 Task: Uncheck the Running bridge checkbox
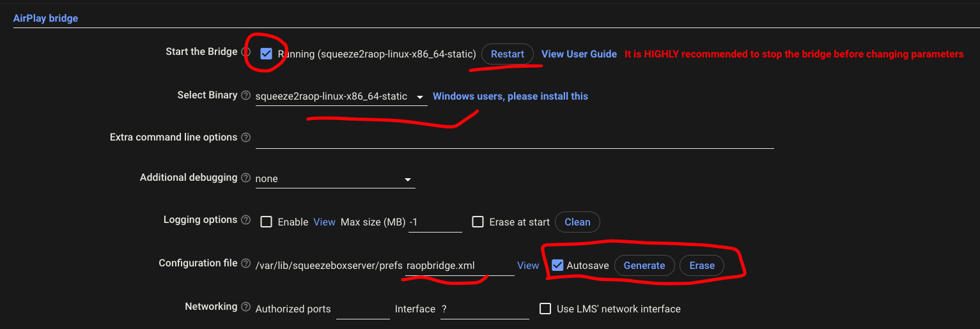[x=267, y=54]
